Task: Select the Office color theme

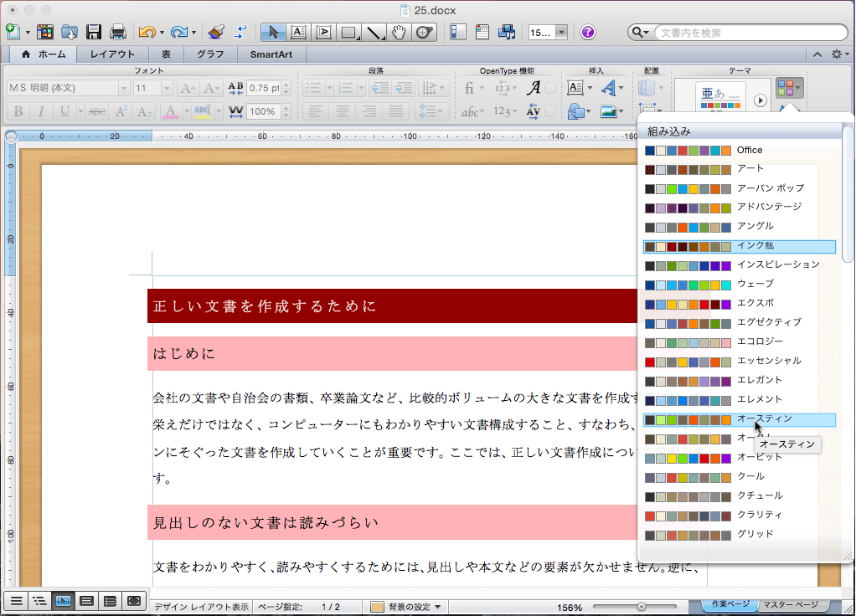Action: click(x=740, y=150)
